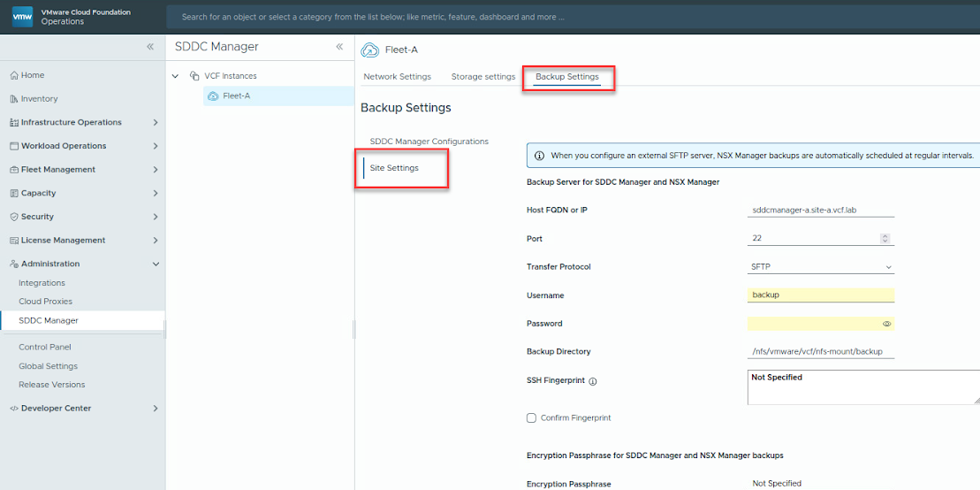Screen dimensions: 980x490
Task: Click the SSH Fingerprint info icon
Action: (x=593, y=381)
